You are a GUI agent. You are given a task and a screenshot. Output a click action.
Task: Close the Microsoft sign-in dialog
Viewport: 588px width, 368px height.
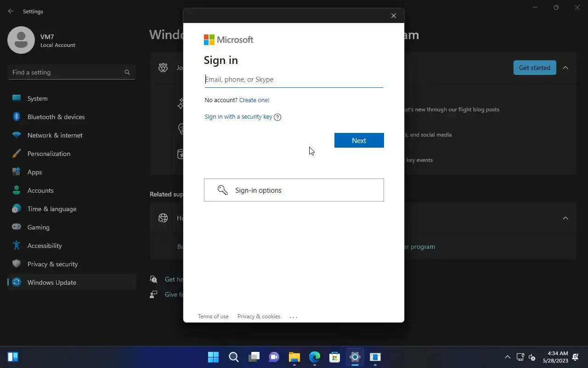click(394, 16)
